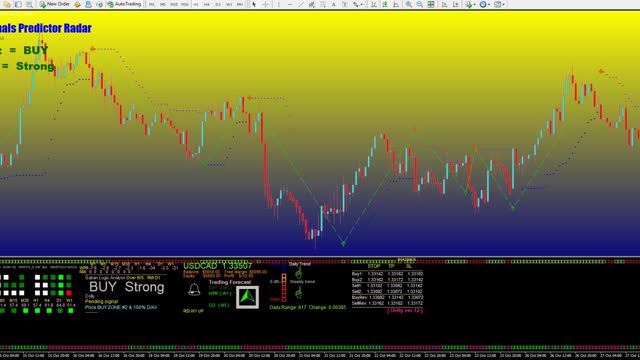
Task: Click the 'Predictor Radar' chart title
Action: tap(55, 28)
